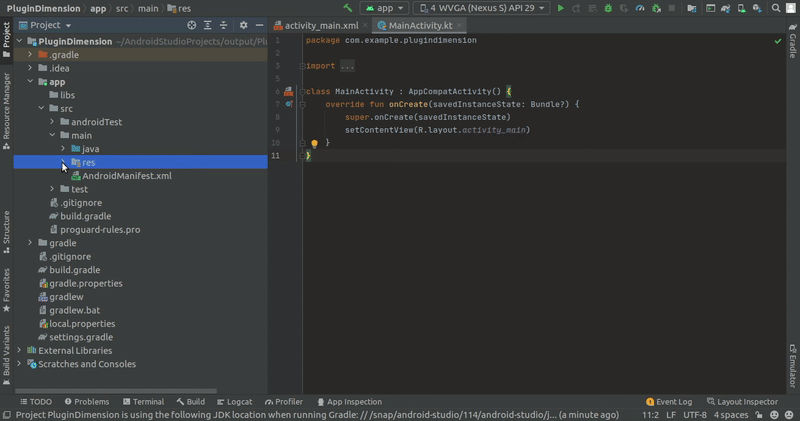
Task: Open the App Inspection tool window tab
Action: point(349,402)
